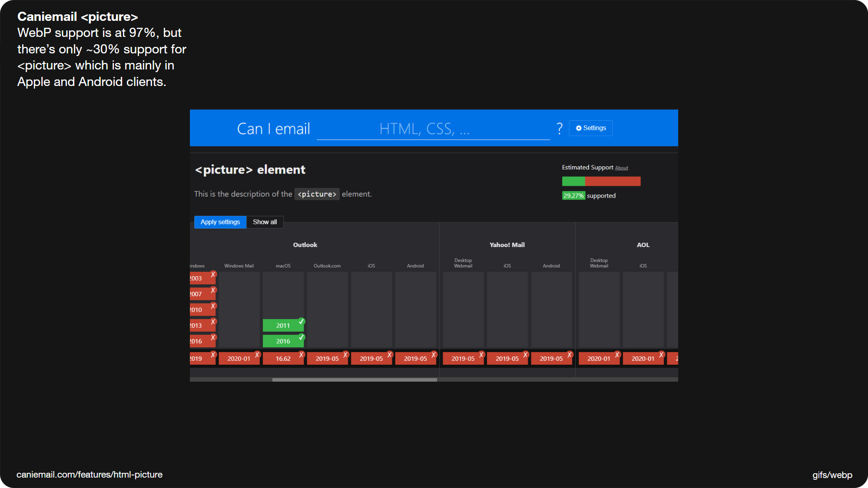Click the question mark help icon
Image resolution: width=868 pixels, height=488 pixels.
point(559,129)
